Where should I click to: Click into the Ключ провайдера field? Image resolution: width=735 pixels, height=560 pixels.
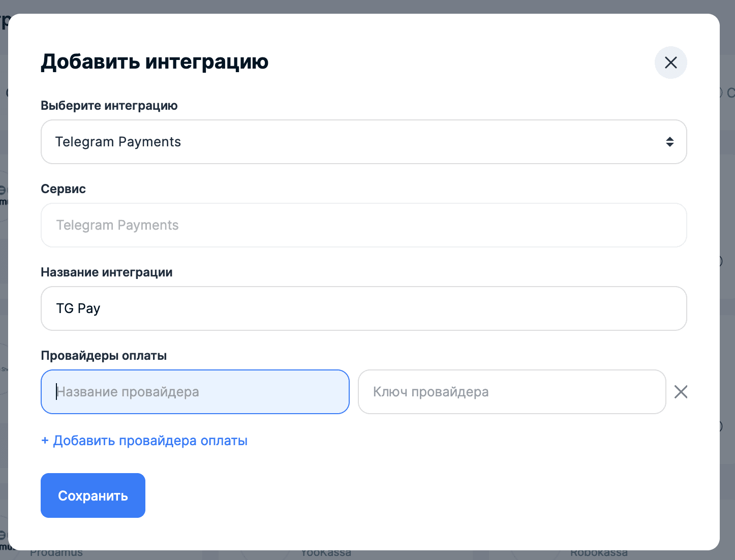[x=511, y=392]
